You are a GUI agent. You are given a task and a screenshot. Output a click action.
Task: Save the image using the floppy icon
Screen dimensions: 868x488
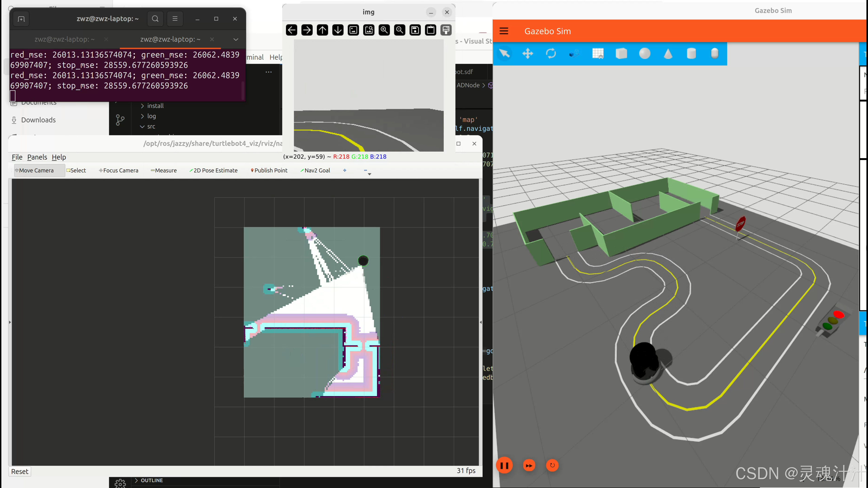pyautogui.click(x=415, y=30)
